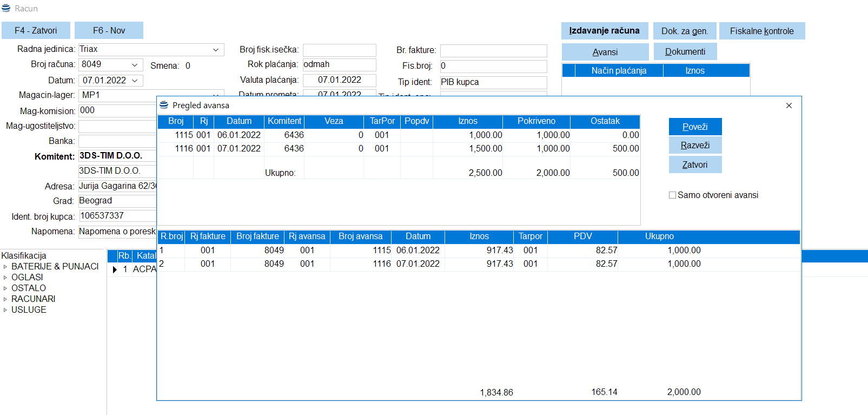The image size is (868, 415).
Task: Expand the RACUNARI tree node
Action: click(x=5, y=299)
